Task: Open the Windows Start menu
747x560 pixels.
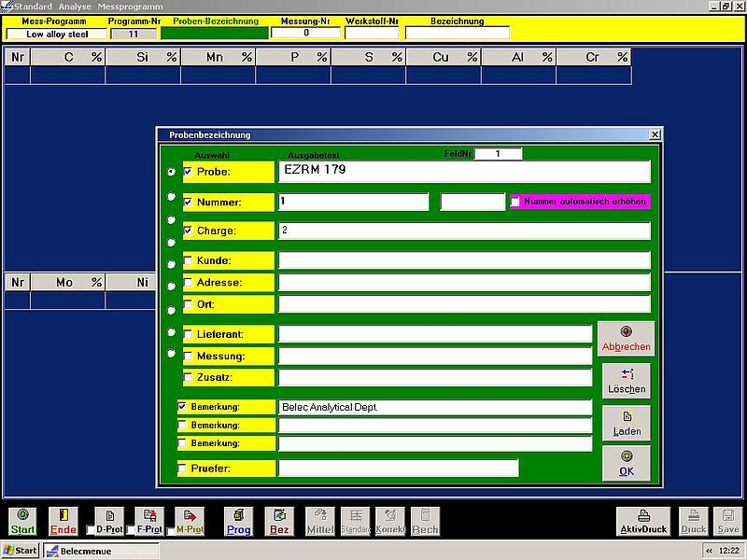Action: point(20,551)
